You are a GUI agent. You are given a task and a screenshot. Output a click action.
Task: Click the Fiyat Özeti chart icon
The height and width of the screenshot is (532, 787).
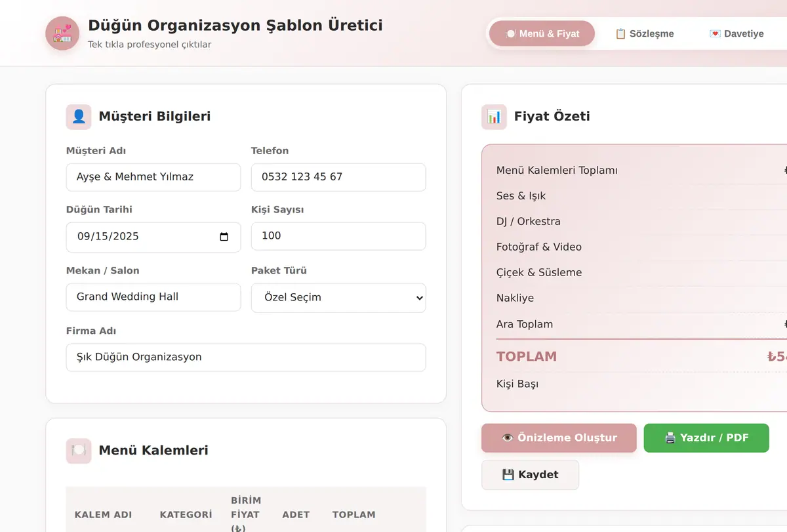point(494,117)
